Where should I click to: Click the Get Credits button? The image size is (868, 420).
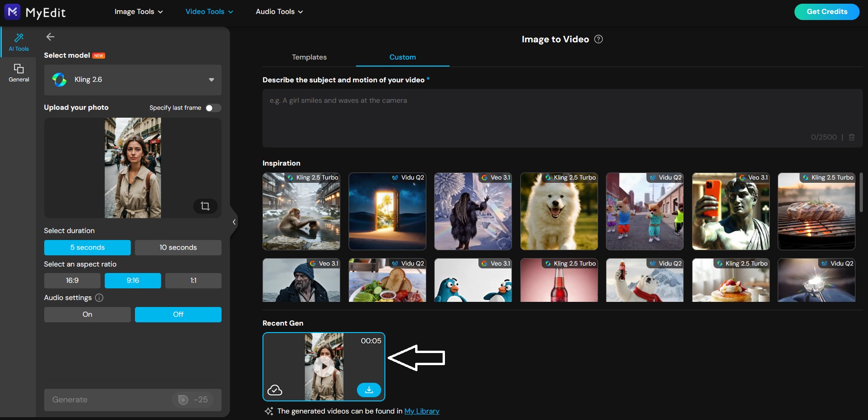(x=827, y=12)
